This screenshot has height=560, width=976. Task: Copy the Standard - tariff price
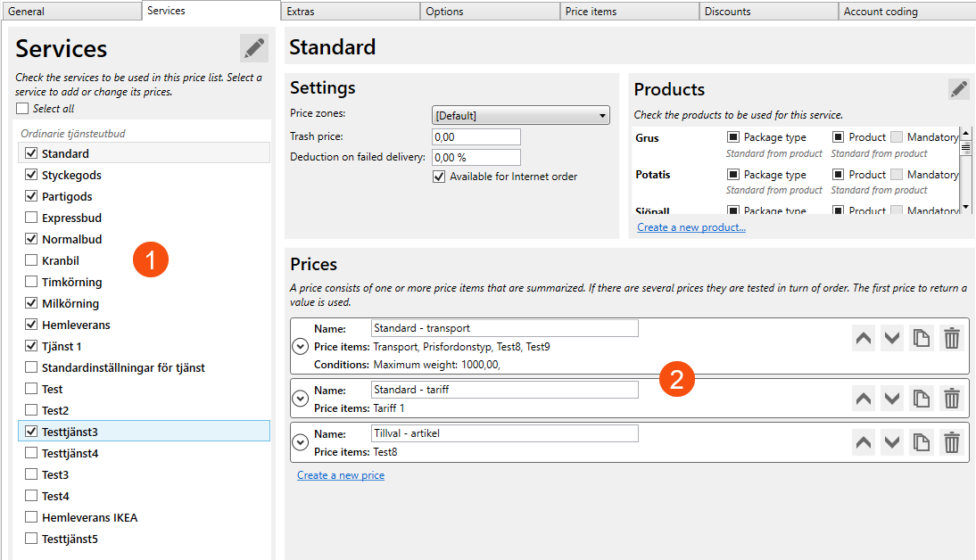click(922, 399)
